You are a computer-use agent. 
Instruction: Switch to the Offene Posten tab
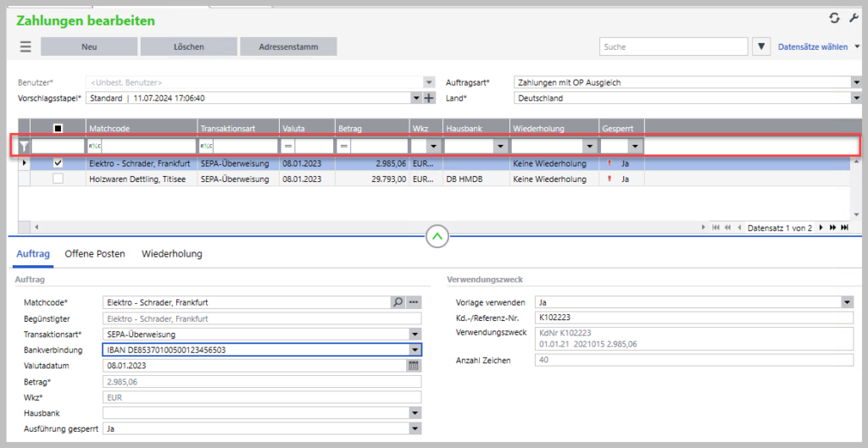[95, 254]
